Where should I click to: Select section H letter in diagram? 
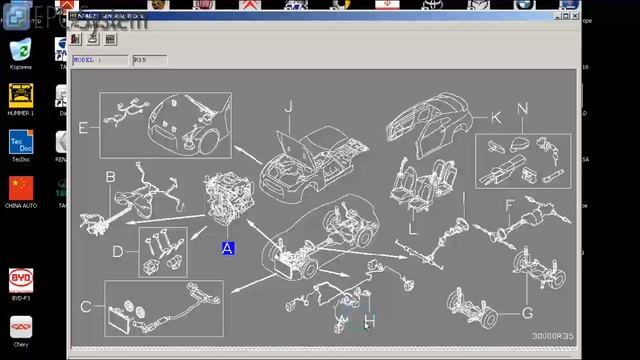tap(370, 321)
